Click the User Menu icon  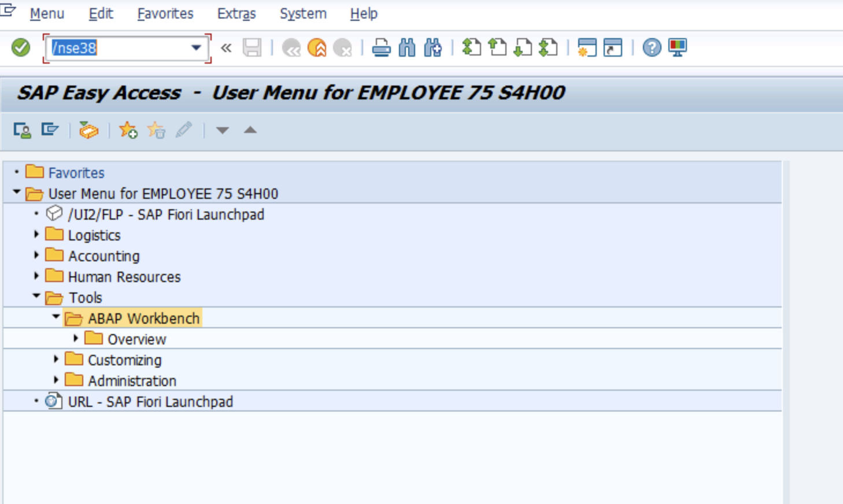[22, 130]
